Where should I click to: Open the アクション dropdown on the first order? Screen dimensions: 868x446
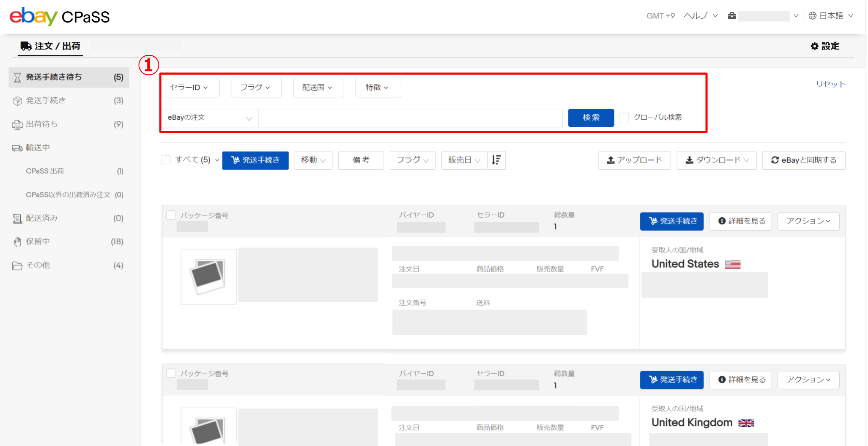808,221
